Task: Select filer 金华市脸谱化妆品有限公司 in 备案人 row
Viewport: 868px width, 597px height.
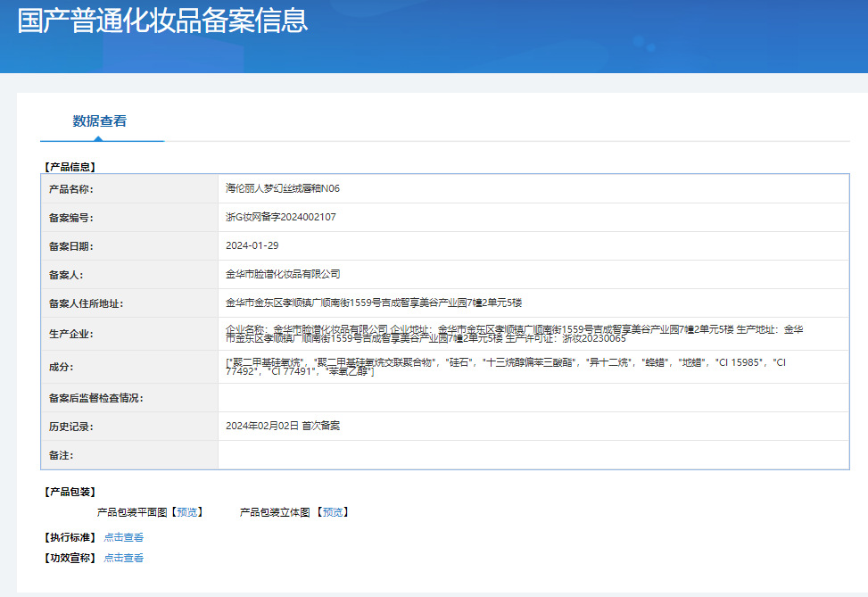Action: (x=283, y=274)
